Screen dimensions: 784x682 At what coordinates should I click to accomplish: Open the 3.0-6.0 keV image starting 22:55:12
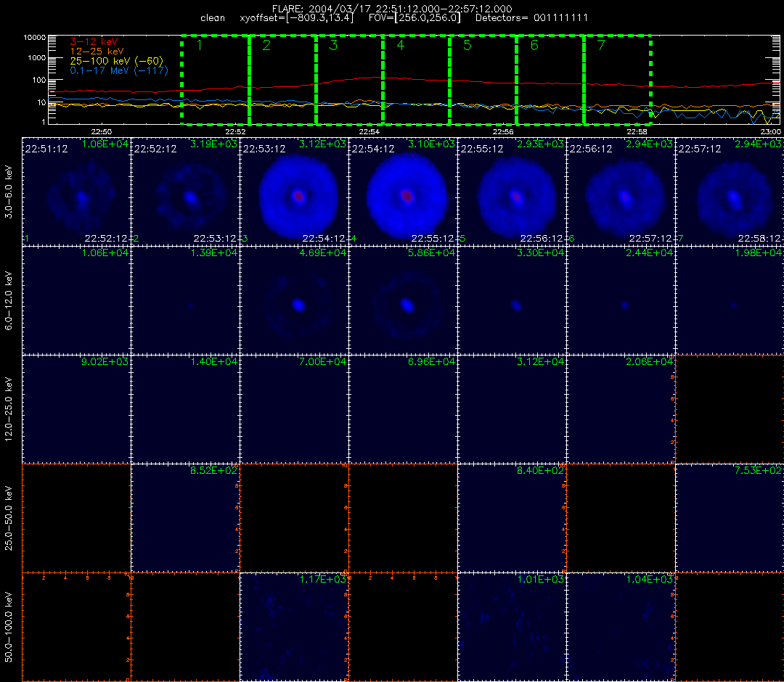512,192
